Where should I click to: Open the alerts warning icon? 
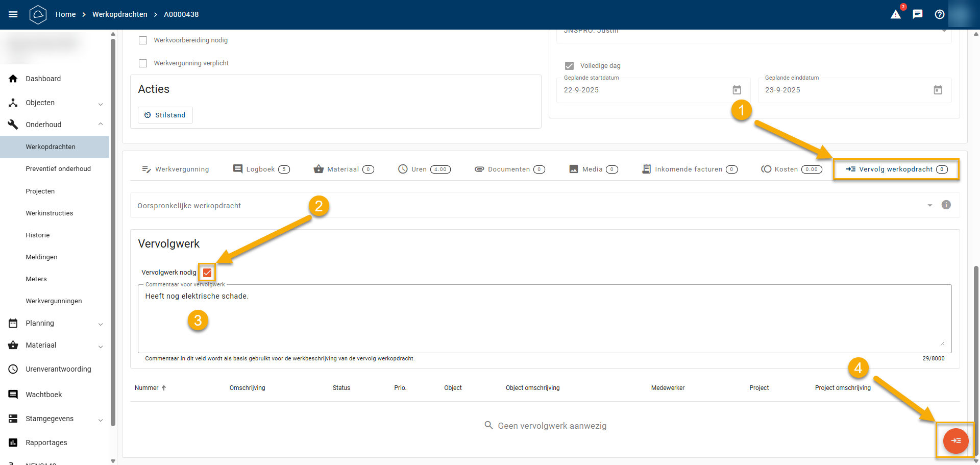[x=896, y=14]
